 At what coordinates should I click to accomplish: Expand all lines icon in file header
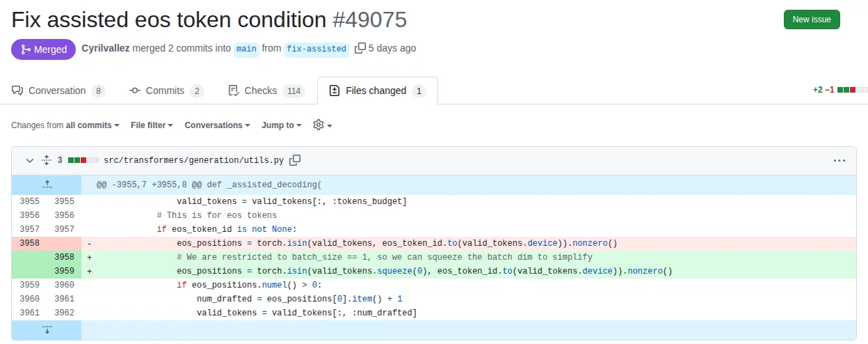[x=46, y=160]
